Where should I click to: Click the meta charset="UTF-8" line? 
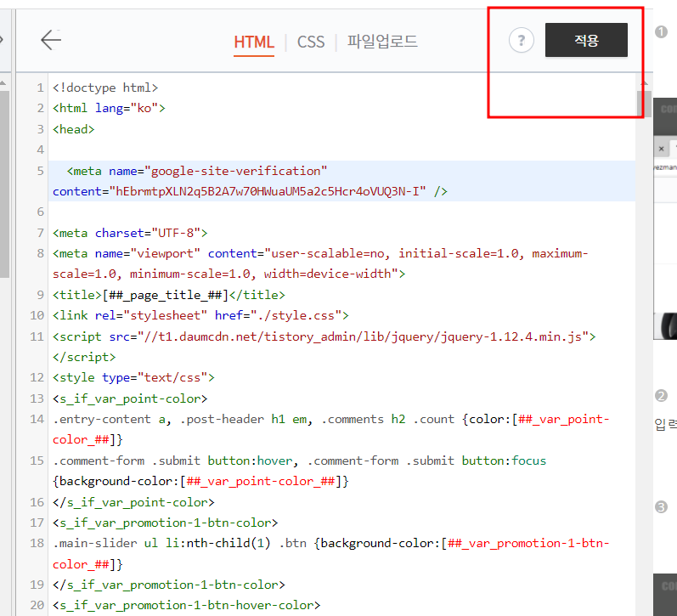click(x=130, y=234)
